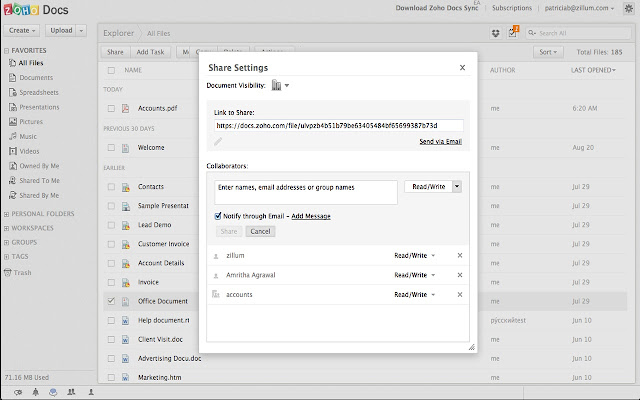This screenshot has width=640, height=400.
Task: Click the Link to Share URL field
Action: point(338,125)
